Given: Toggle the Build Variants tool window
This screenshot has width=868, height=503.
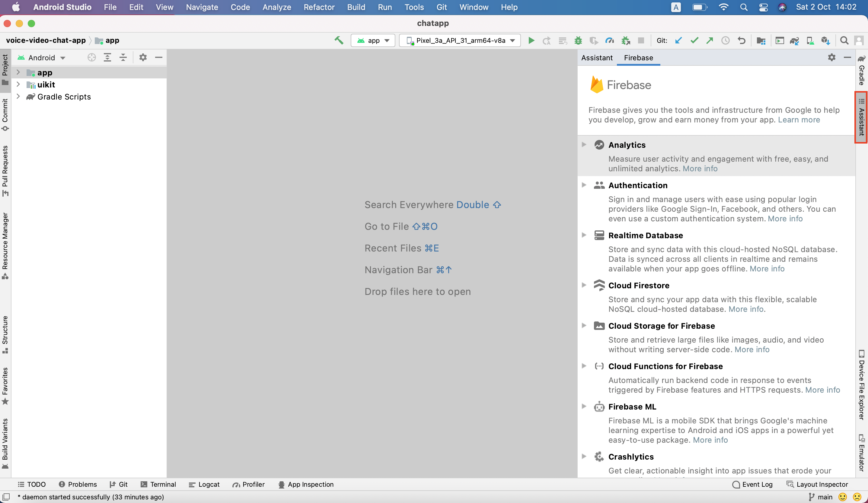Looking at the screenshot, I should coord(5,444).
